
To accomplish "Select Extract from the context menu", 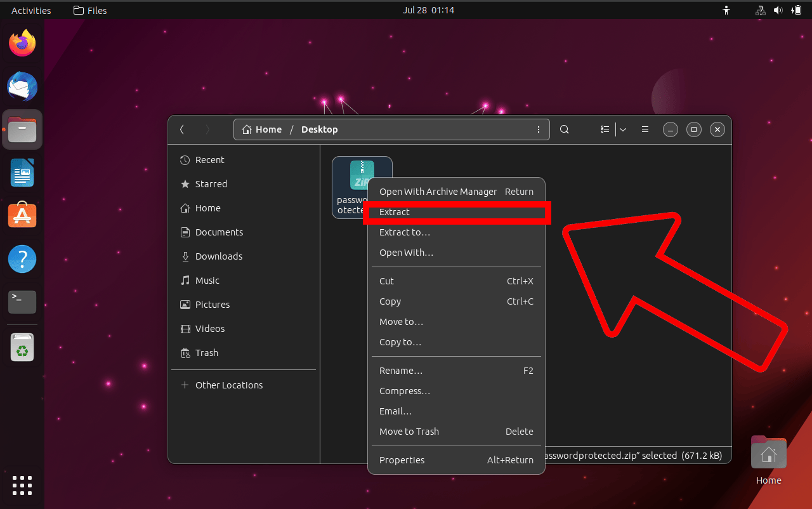I will coord(394,212).
